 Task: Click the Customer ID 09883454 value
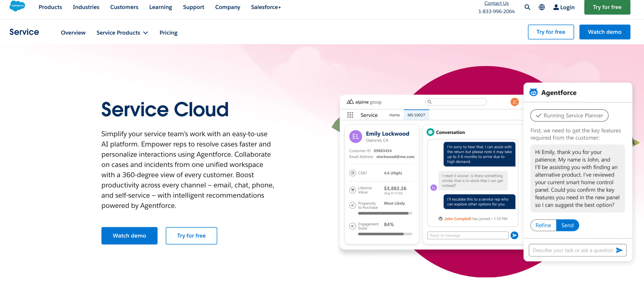pyautogui.click(x=382, y=151)
